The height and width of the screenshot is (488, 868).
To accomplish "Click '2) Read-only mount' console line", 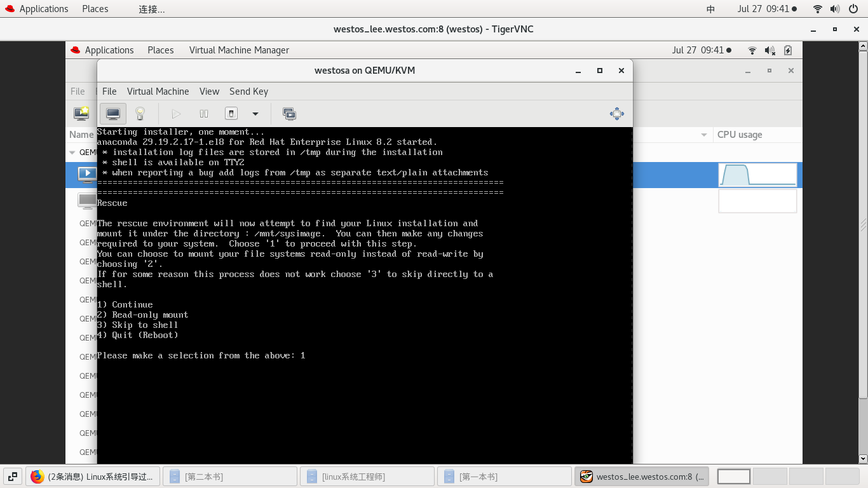I will click(x=142, y=315).
